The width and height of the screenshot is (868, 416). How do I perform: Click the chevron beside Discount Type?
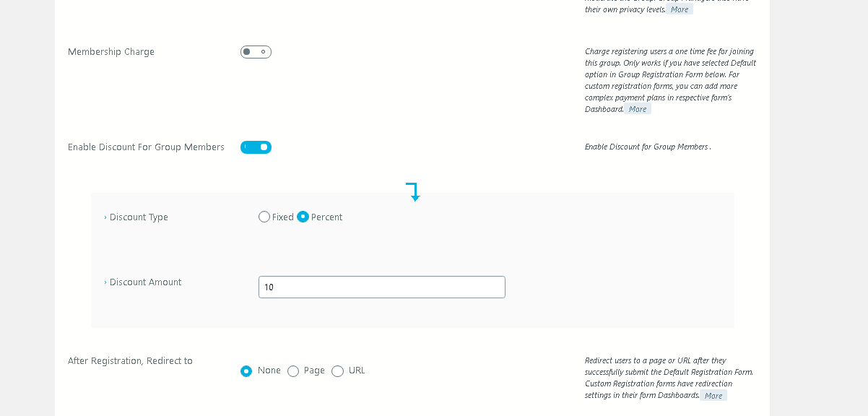coord(105,217)
